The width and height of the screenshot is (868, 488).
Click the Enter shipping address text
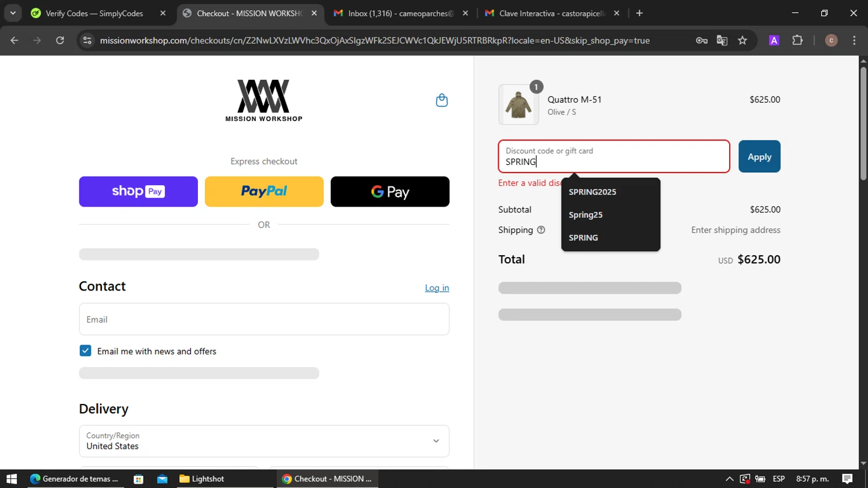point(735,230)
